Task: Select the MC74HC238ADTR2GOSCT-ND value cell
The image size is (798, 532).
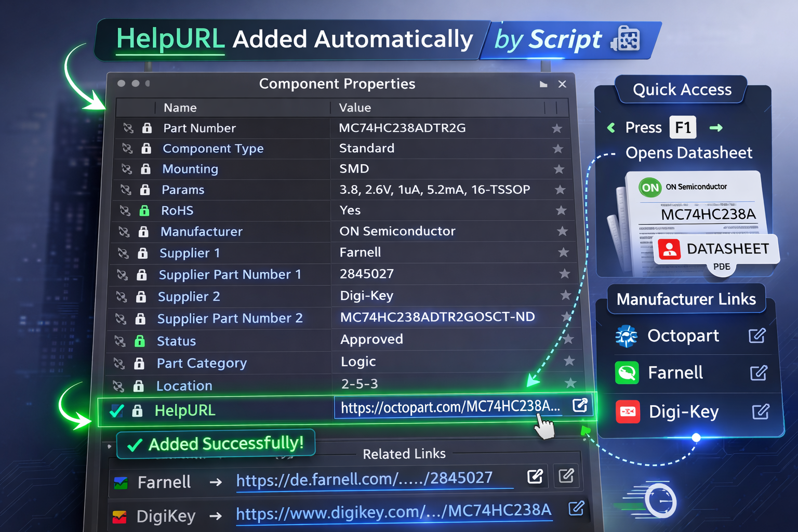Action: tap(437, 317)
